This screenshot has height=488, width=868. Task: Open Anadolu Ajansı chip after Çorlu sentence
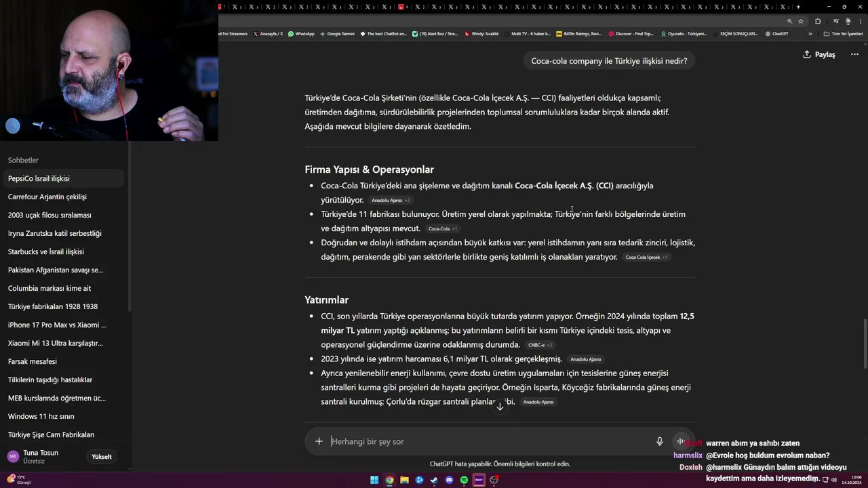tap(538, 402)
